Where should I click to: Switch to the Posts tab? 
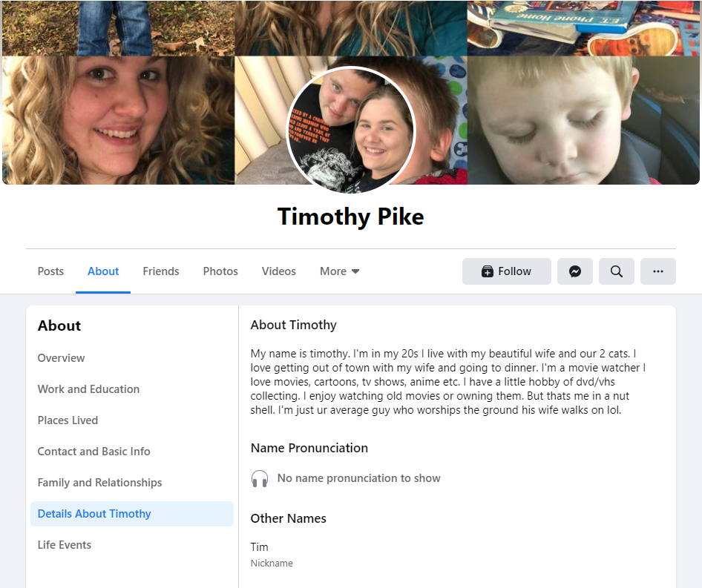[50, 271]
